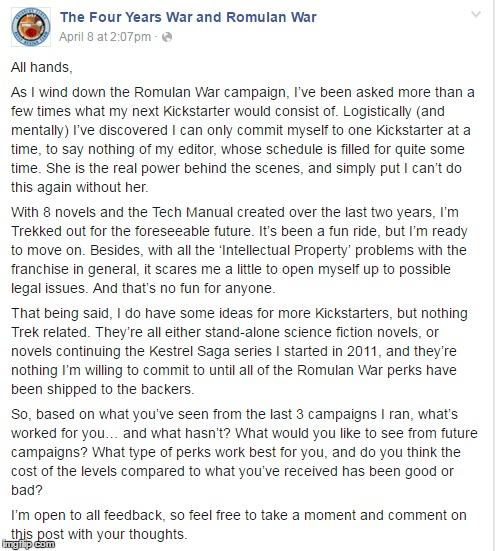Click the paragraph beginning 'With 8 novels'
Screen dimensions: 495x551
(x=239, y=250)
